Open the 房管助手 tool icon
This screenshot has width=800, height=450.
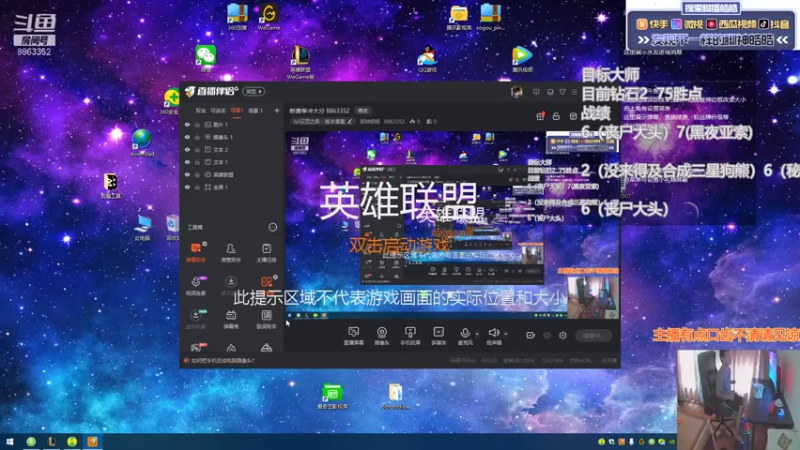pos(231,252)
